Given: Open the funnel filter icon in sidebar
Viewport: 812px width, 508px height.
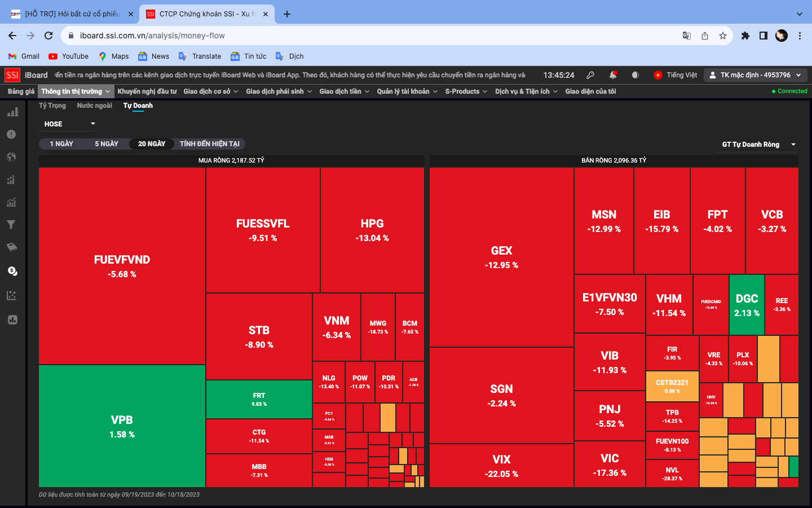Looking at the screenshot, I should click(x=11, y=225).
